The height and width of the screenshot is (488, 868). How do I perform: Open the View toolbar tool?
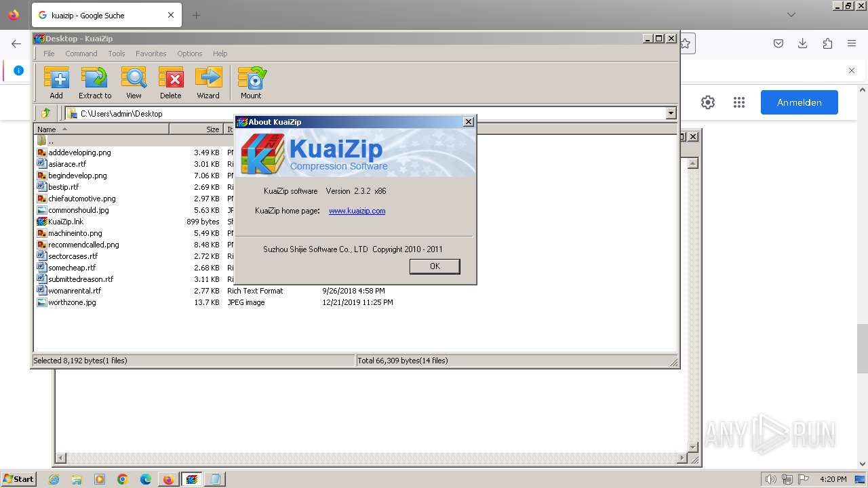134,83
